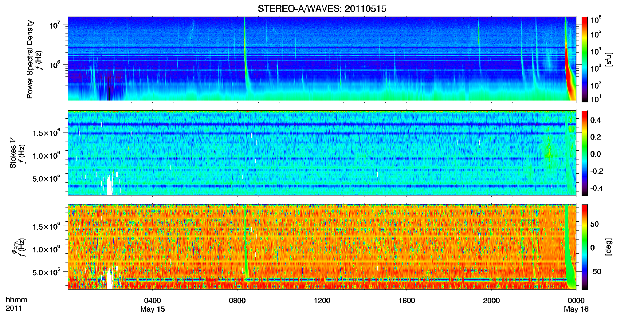
Task: Click the 10^5 label on sfu colorbar
Action: [596, 34]
